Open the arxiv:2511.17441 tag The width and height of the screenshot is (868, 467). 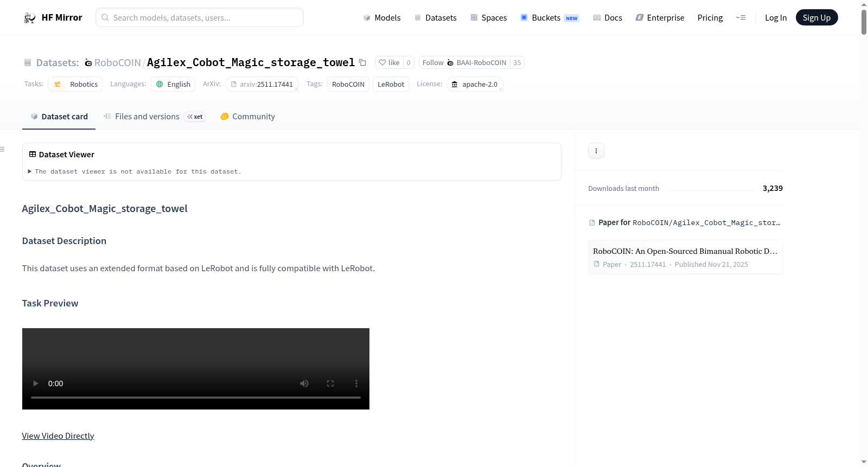tap(262, 84)
